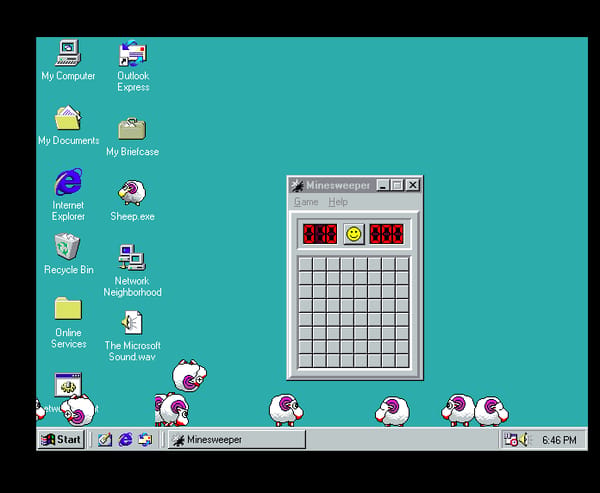The height and width of the screenshot is (493, 600).
Task: Minimize the Minesweeper window
Action: click(383, 185)
